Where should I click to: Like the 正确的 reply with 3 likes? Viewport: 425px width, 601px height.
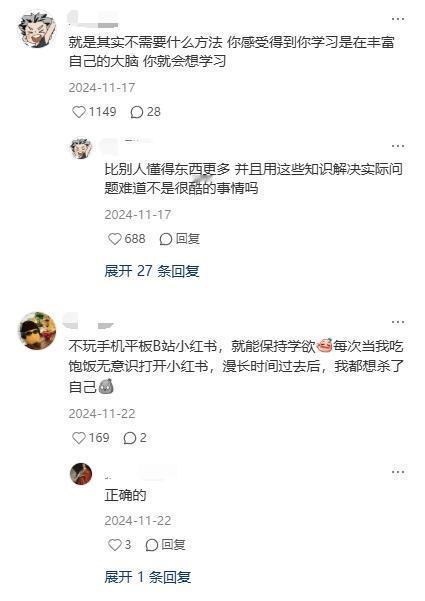click(x=115, y=545)
